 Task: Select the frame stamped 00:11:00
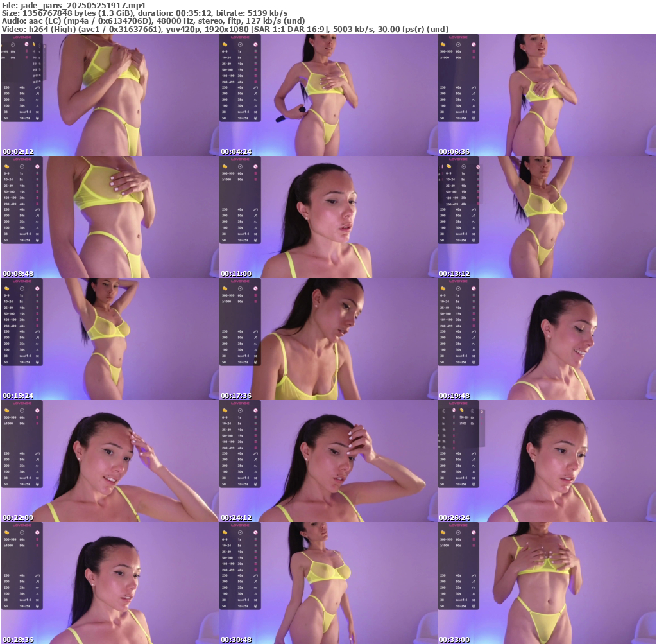(x=328, y=217)
